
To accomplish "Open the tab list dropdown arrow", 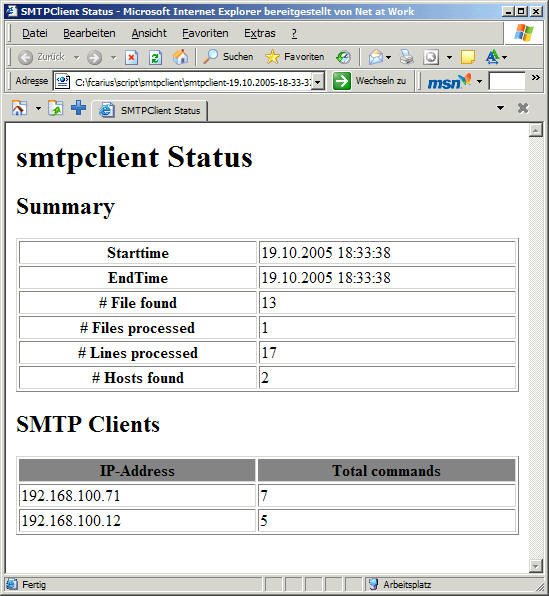I will [500, 108].
